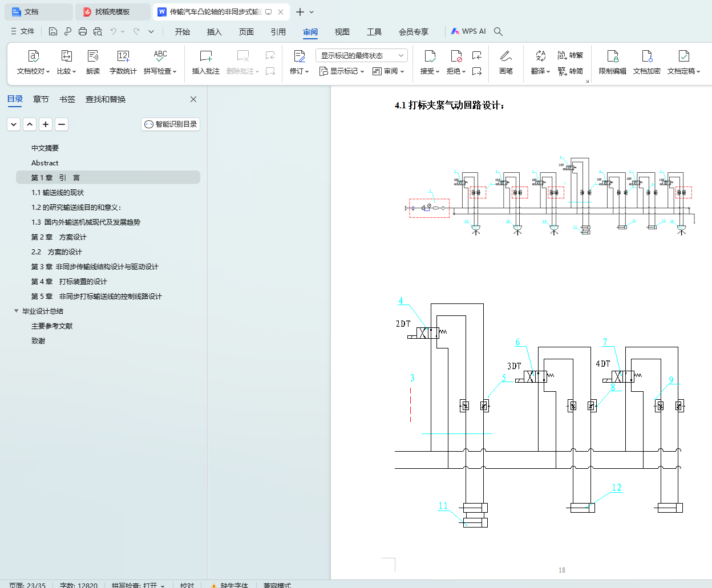The height and width of the screenshot is (588, 712).
Task: Click the 拒绝 reject change icon
Action: (456, 56)
